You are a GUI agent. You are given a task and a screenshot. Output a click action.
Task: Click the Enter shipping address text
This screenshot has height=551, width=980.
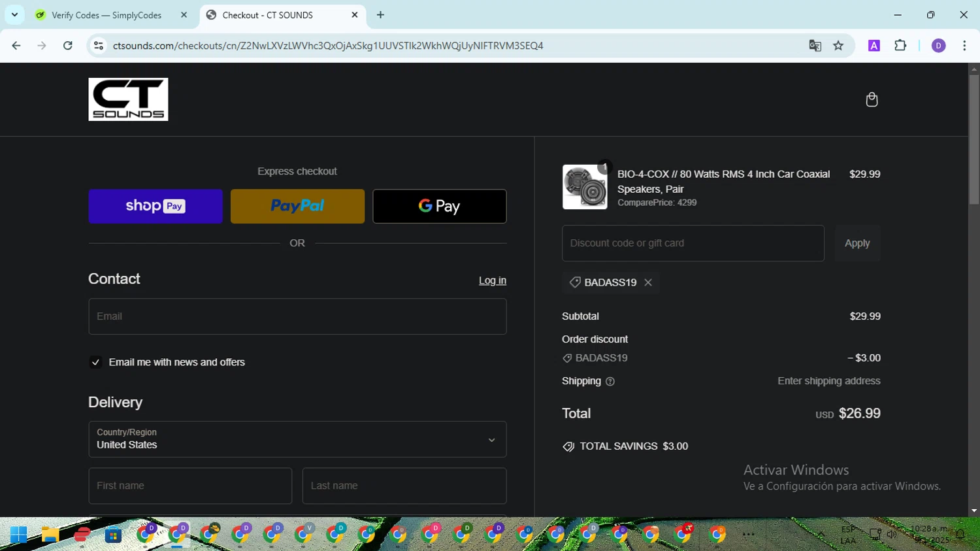tap(829, 381)
